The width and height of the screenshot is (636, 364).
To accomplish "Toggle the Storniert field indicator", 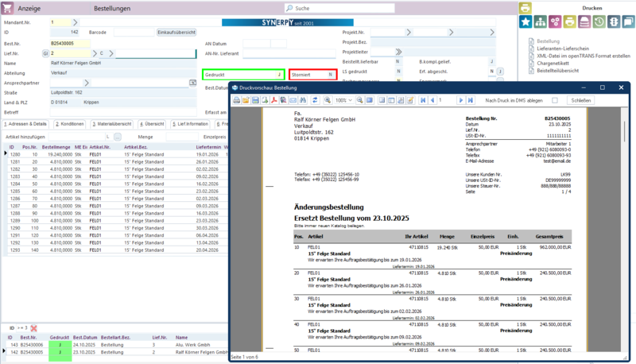I will (x=331, y=74).
